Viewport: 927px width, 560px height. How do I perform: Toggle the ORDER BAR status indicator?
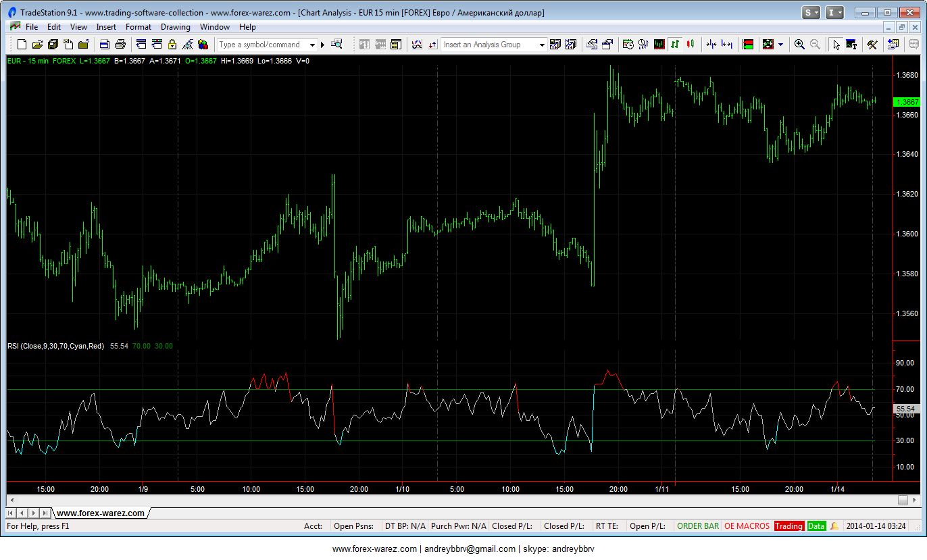click(697, 526)
